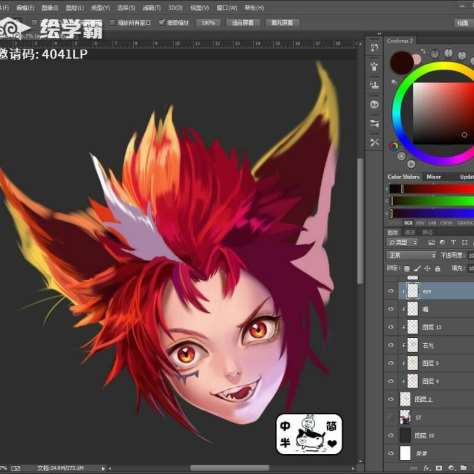Click the blue channel slider bar
Viewport: 474px width, 474px height.
click(x=433, y=213)
